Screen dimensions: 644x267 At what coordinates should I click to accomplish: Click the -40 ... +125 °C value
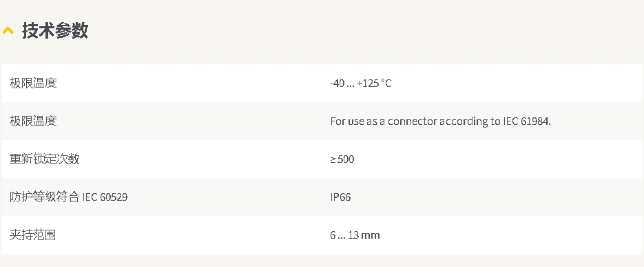361,83
